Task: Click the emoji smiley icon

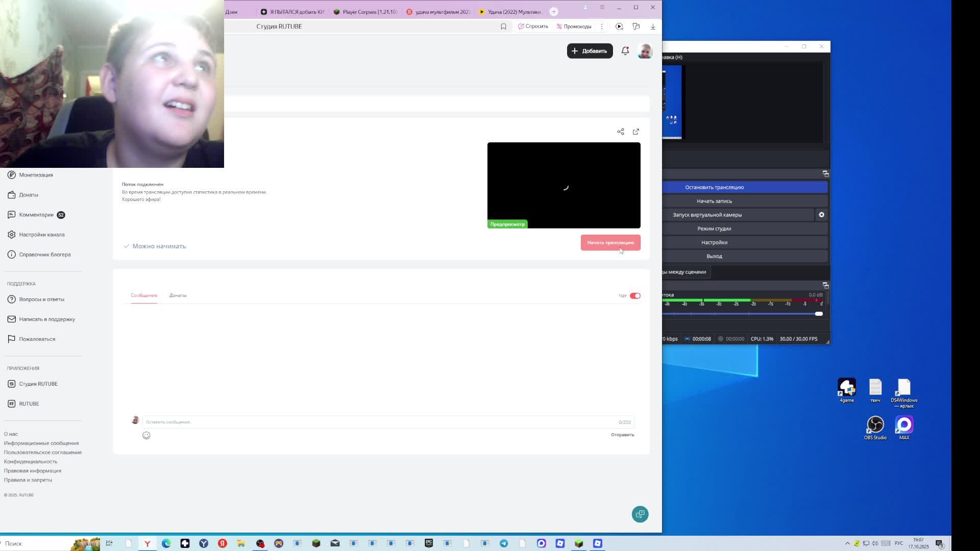Action: tap(146, 435)
